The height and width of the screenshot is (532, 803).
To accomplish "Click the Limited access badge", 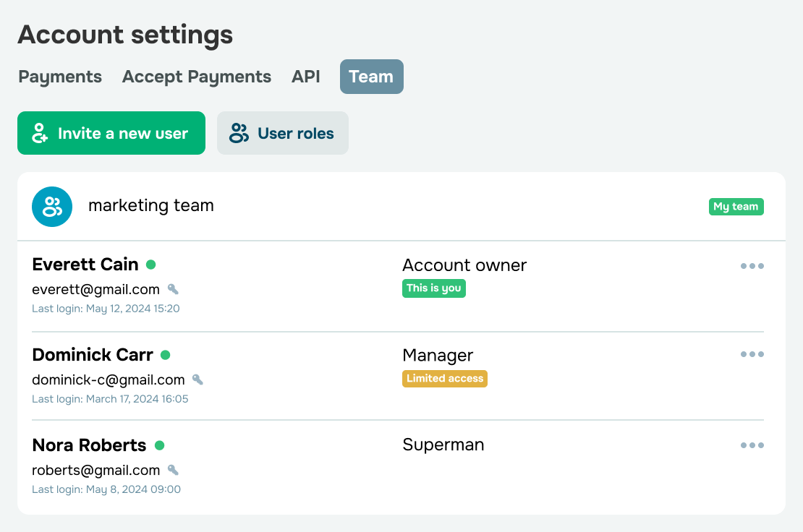I will [444, 379].
